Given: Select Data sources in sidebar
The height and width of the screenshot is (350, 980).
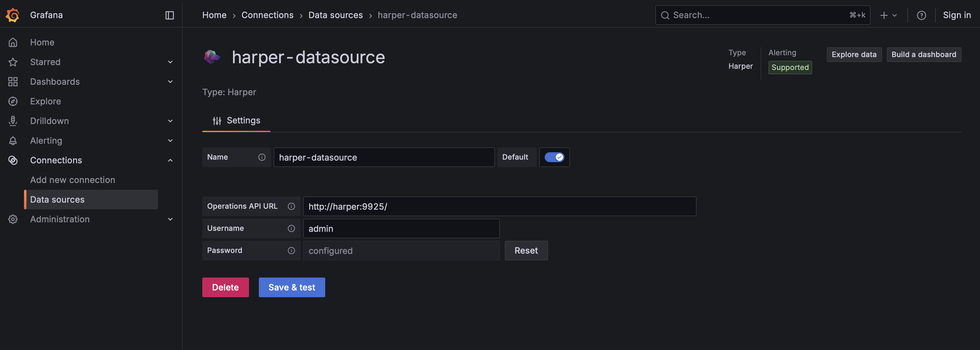Looking at the screenshot, I should tap(91, 200).
